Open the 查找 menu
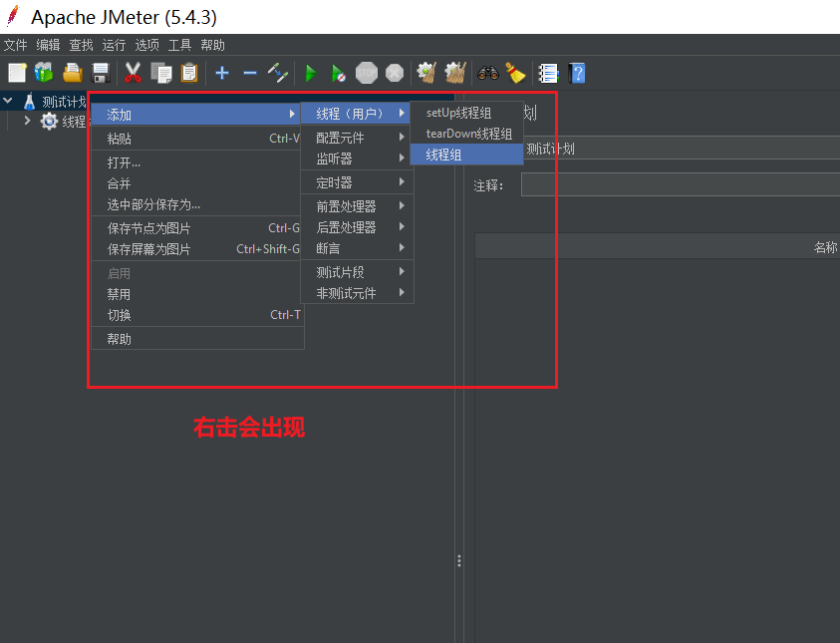Viewport: 840px width, 643px height. tap(82, 45)
